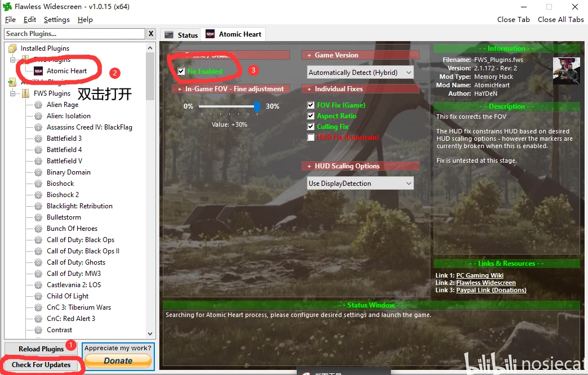Click gear icon beside Child Of Light
This screenshot has width=588, height=375.
tap(38, 296)
